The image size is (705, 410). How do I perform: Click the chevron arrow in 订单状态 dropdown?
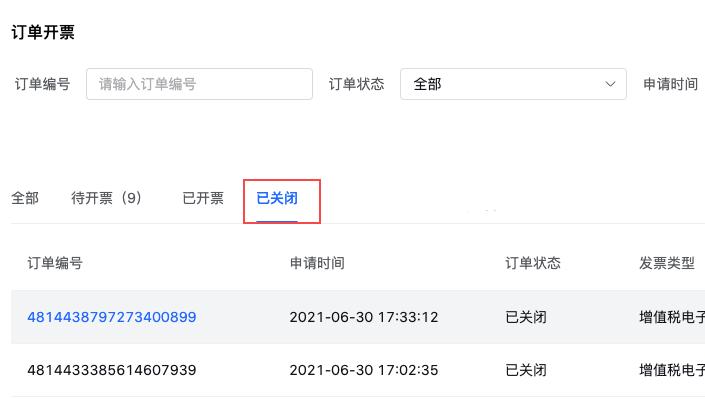611,84
